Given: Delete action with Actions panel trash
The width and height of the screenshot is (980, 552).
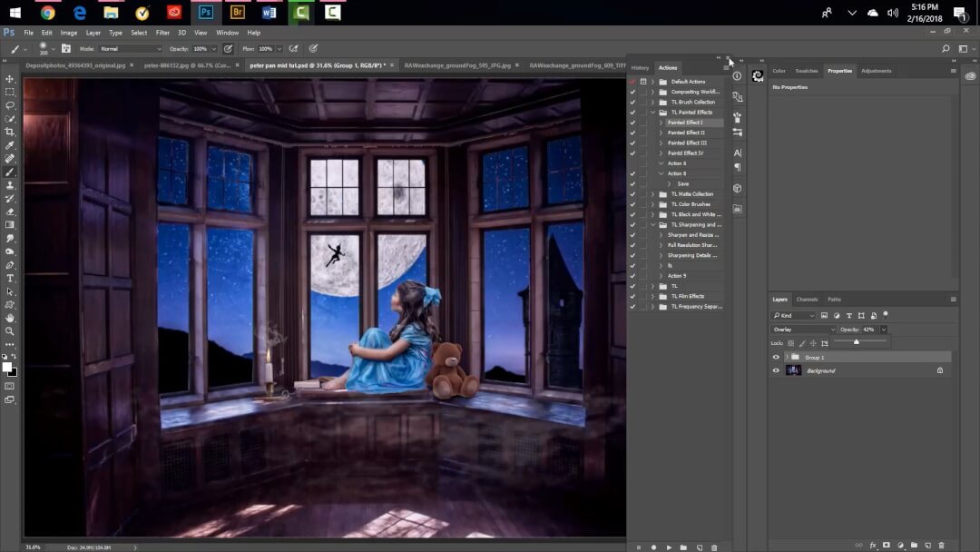Looking at the screenshot, I should coord(714,547).
